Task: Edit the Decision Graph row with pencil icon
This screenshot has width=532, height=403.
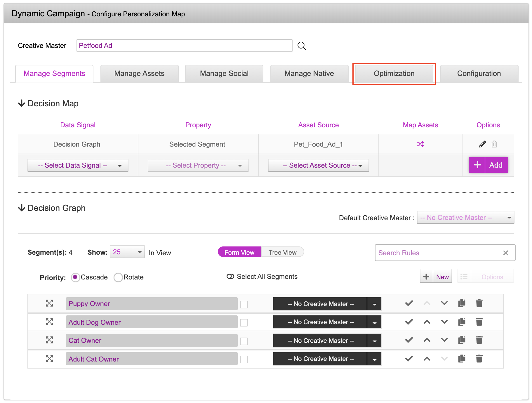Action: coord(482,144)
